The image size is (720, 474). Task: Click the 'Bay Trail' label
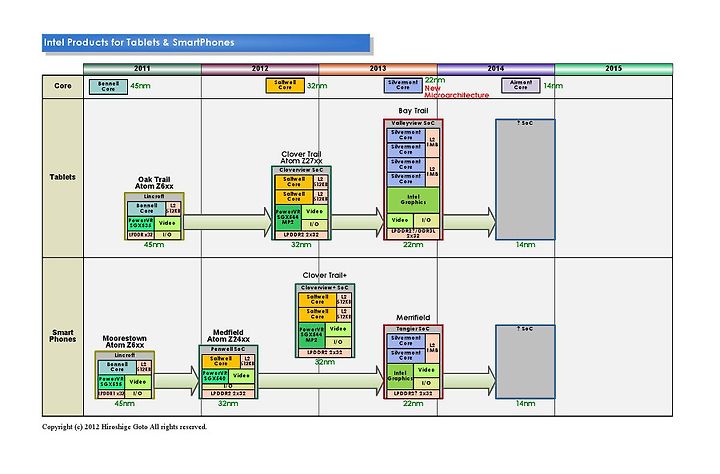[x=413, y=111]
